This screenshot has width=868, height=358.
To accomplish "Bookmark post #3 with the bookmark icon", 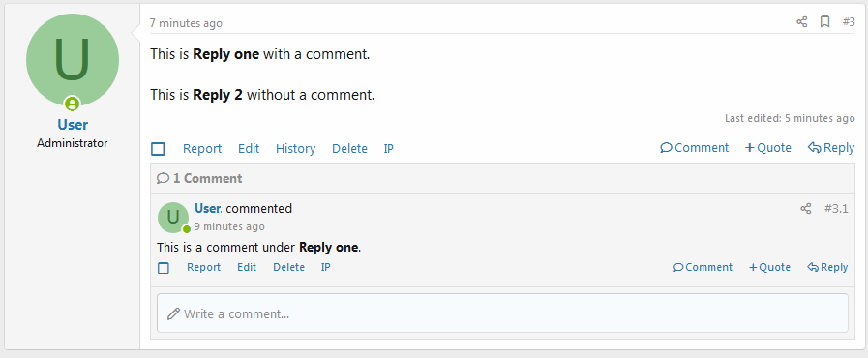I will tap(824, 22).
